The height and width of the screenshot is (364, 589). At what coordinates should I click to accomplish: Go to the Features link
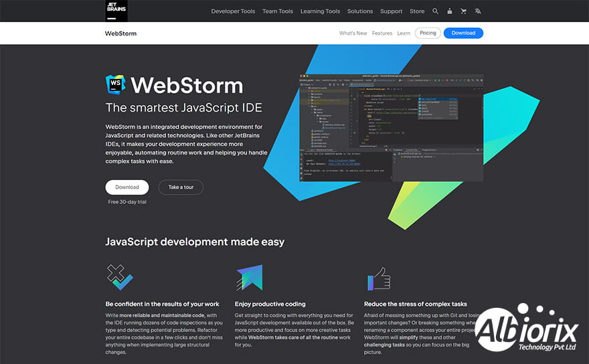click(x=382, y=33)
